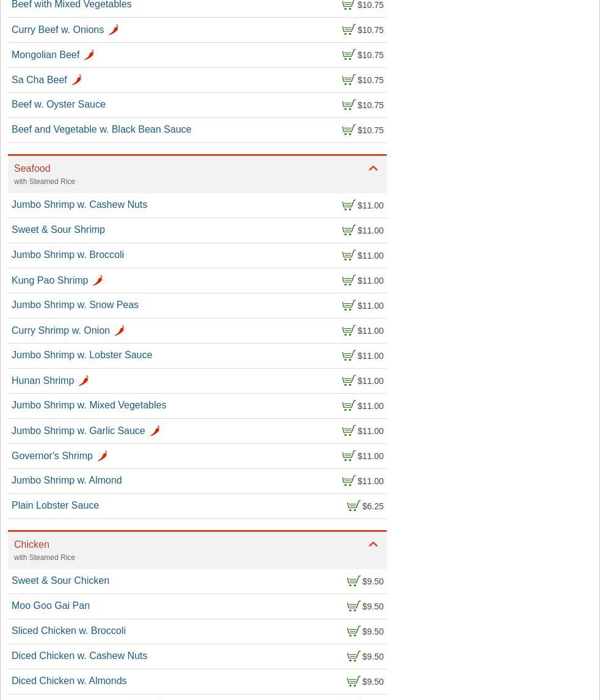Collapse the Seafood section chevron
This screenshot has height=700, width=600.
373,169
